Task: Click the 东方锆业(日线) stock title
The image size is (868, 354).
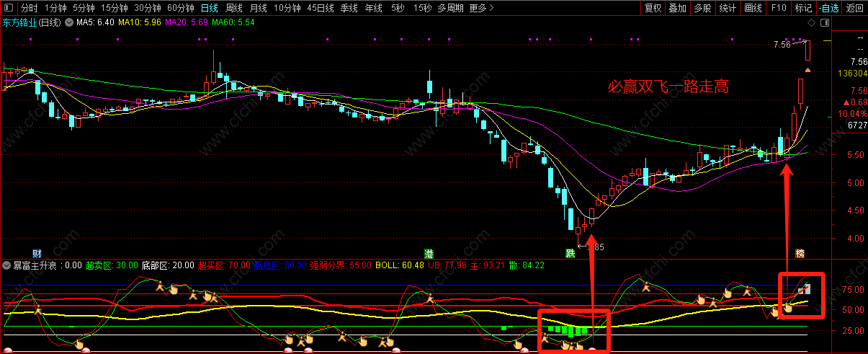Action: [x=32, y=23]
